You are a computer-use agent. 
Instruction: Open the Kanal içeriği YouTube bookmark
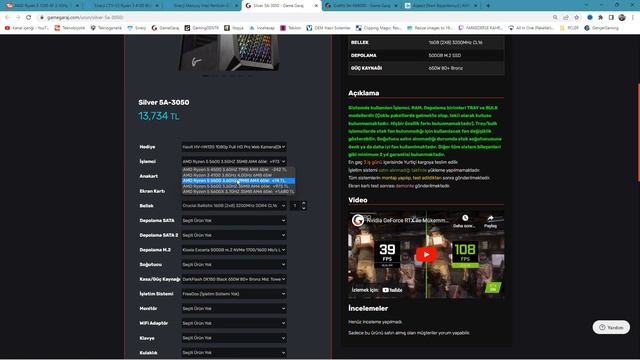point(27,28)
